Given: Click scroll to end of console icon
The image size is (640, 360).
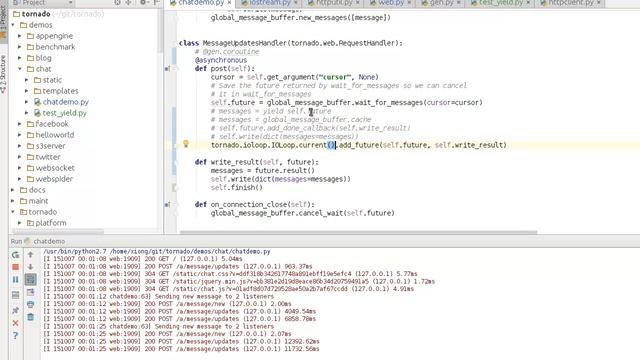Looking at the screenshot, I should (31, 292).
